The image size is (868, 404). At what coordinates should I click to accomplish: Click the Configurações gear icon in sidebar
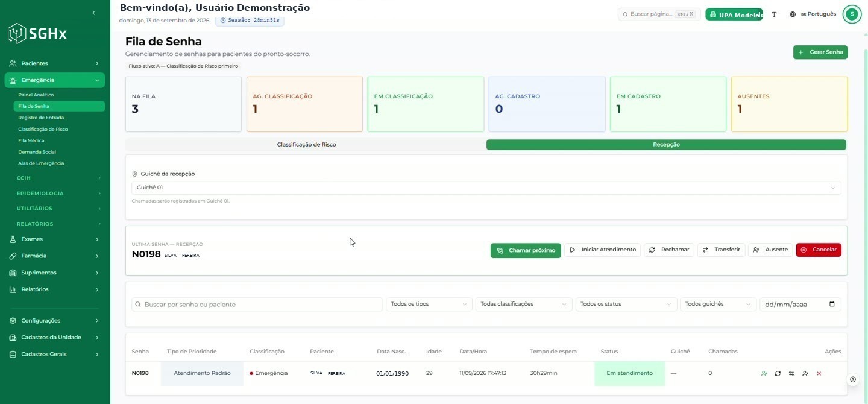point(13,321)
